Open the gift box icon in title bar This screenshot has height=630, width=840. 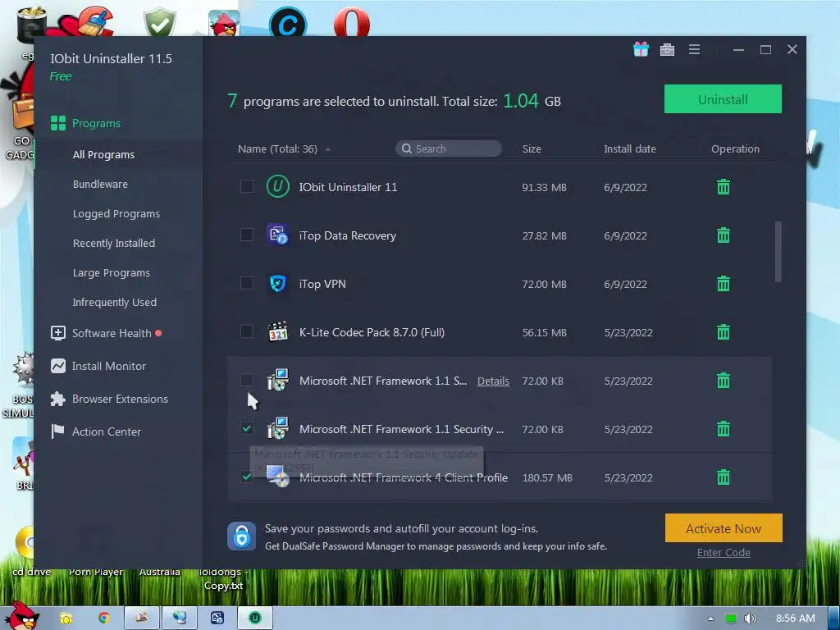641,49
